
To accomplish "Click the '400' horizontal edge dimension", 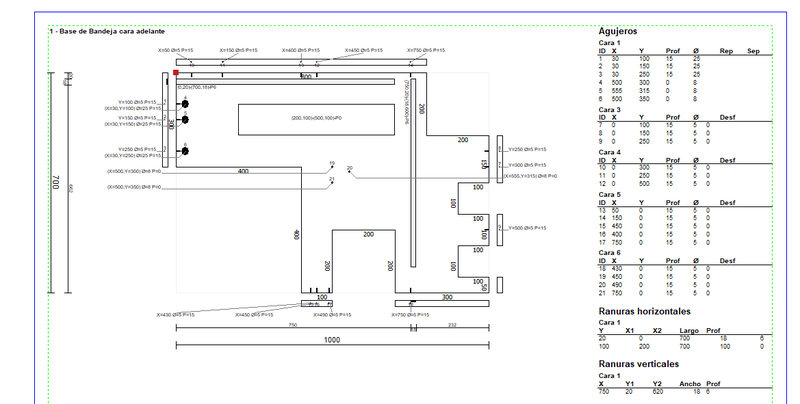I will click(x=243, y=171).
